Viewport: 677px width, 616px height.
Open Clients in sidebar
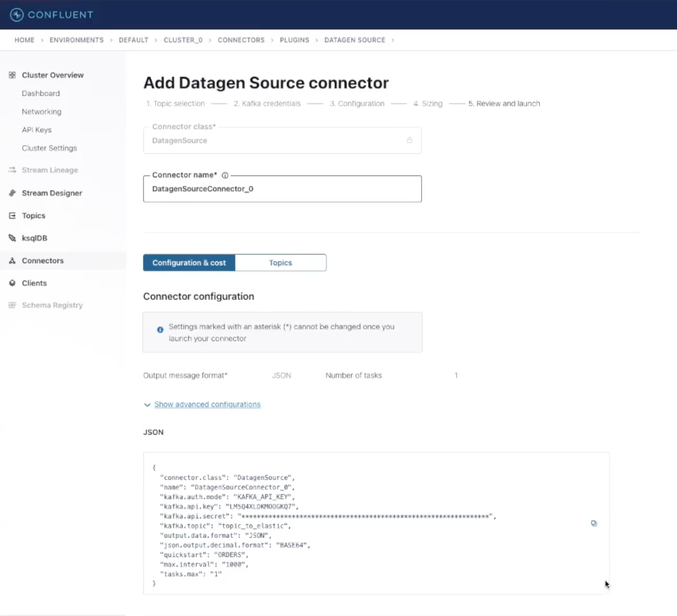click(34, 283)
